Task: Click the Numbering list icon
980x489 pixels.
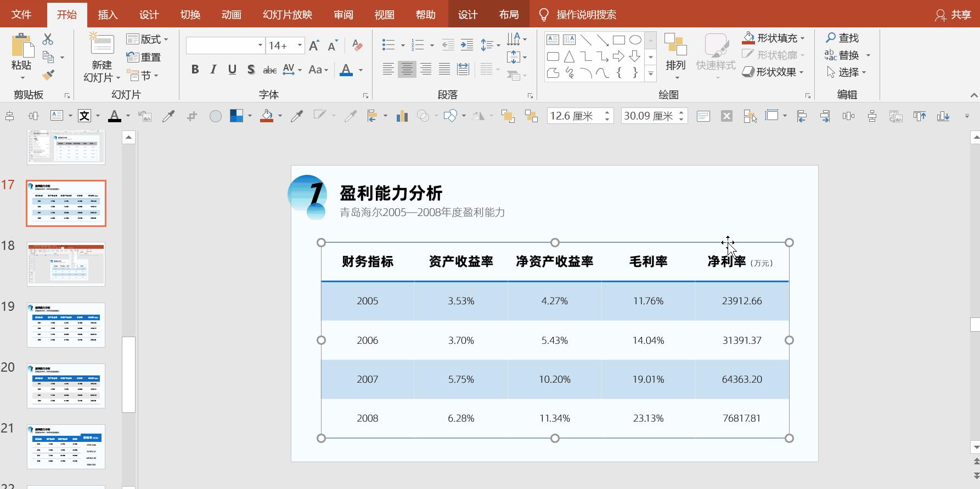Action: click(418, 45)
